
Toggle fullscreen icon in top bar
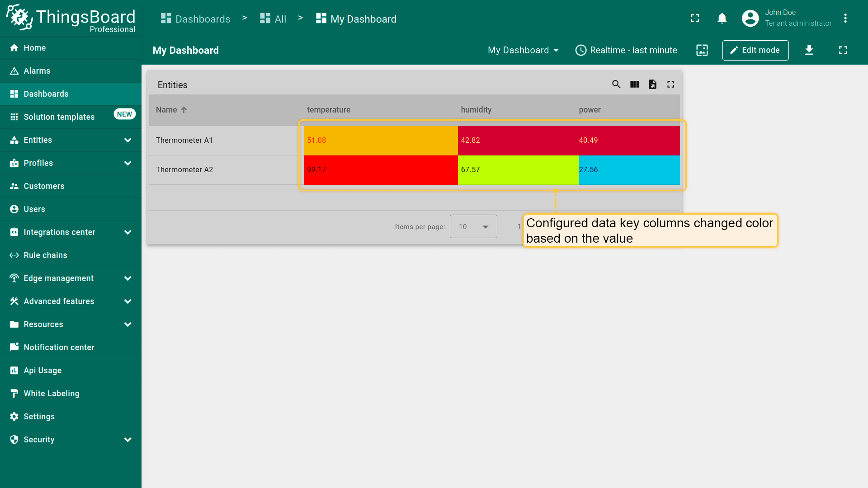tap(695, 19)
